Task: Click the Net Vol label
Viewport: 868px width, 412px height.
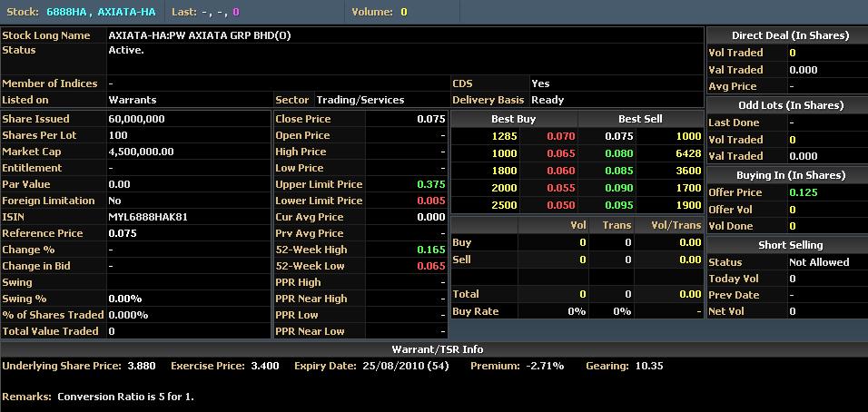Action: [x=726, y=311]
